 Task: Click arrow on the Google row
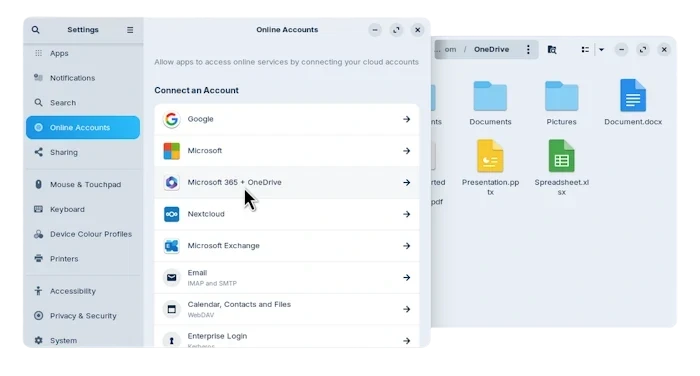[406, 119]
